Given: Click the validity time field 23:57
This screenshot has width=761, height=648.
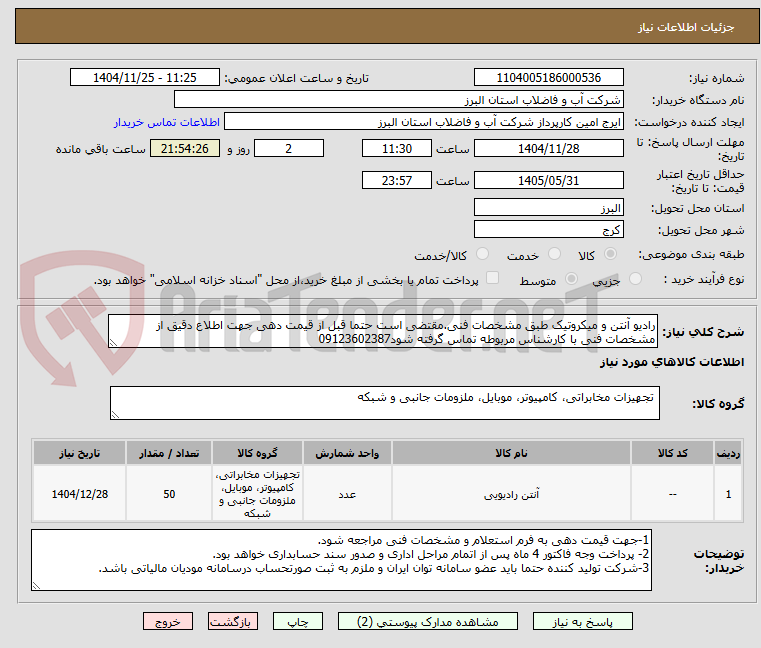Looking at the screenshot, I should tap(397, 181).
